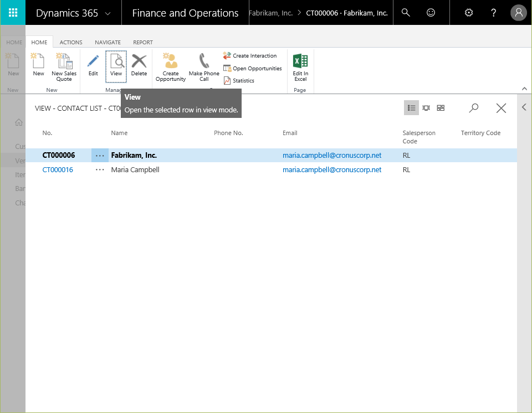The image size is (532, 413).
Task: Open row menu for Maria Campbell
Action: (x=100, y=169)
